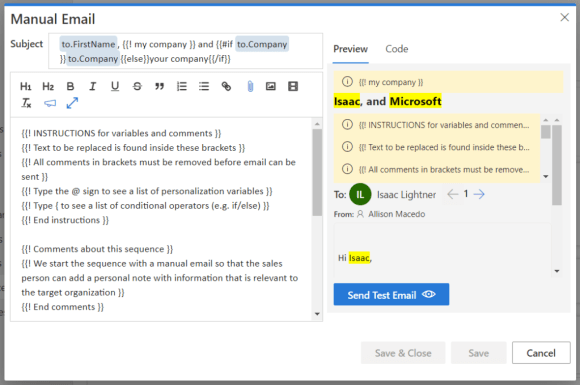Screen dimensions: 580x385
Task: Toggle underline formatting
Action: [x=115, y=87]
